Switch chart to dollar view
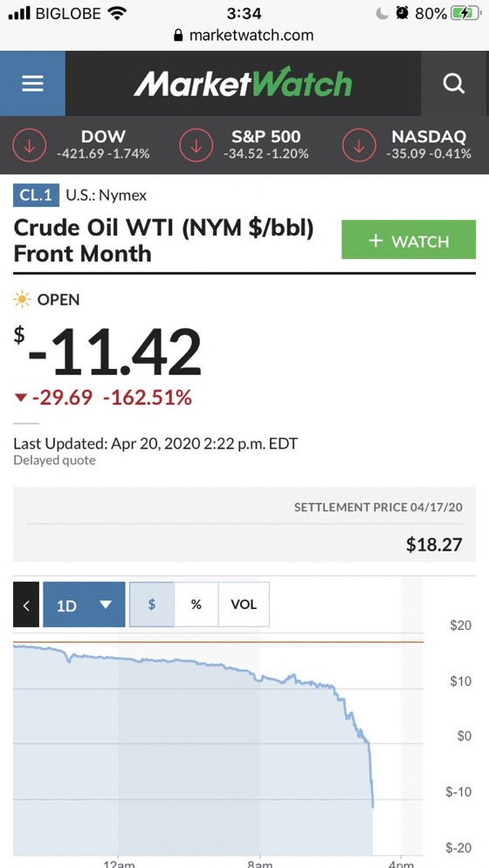 pyautogui.click(x=152, y=605)
